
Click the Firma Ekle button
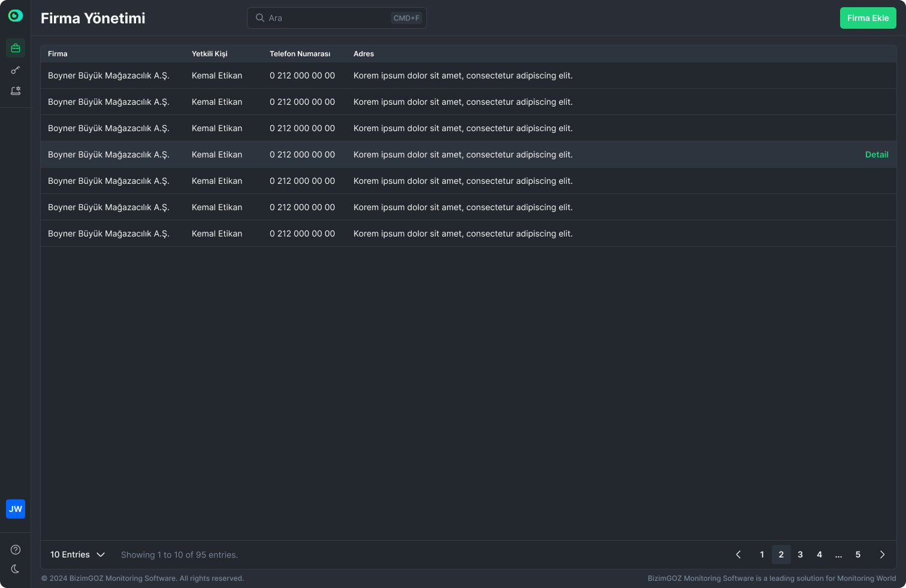pos(868,18)
